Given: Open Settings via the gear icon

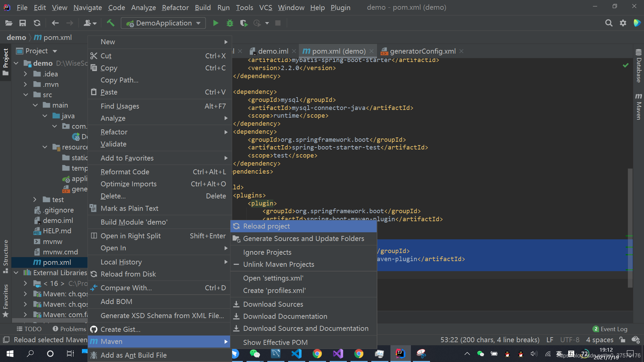Looking at the screenshot, I should pos(623,23).
